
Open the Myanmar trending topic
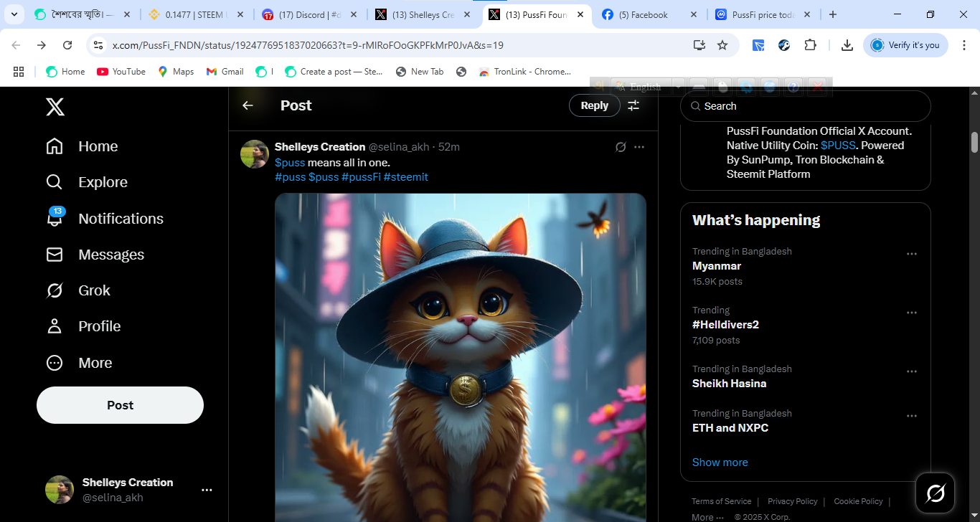717,266
